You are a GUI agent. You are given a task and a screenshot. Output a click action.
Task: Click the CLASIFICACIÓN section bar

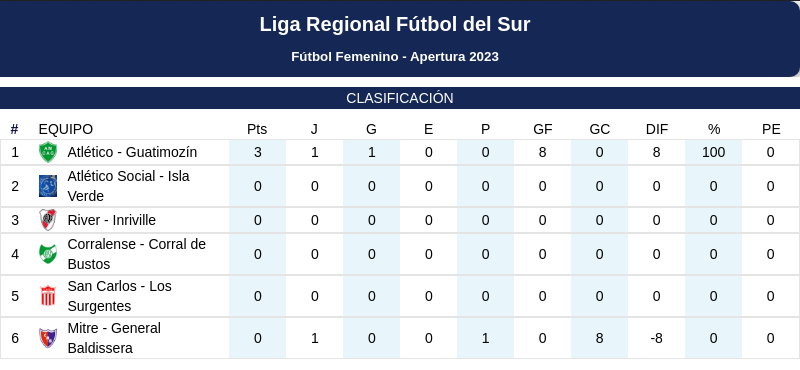coord(400,98)
